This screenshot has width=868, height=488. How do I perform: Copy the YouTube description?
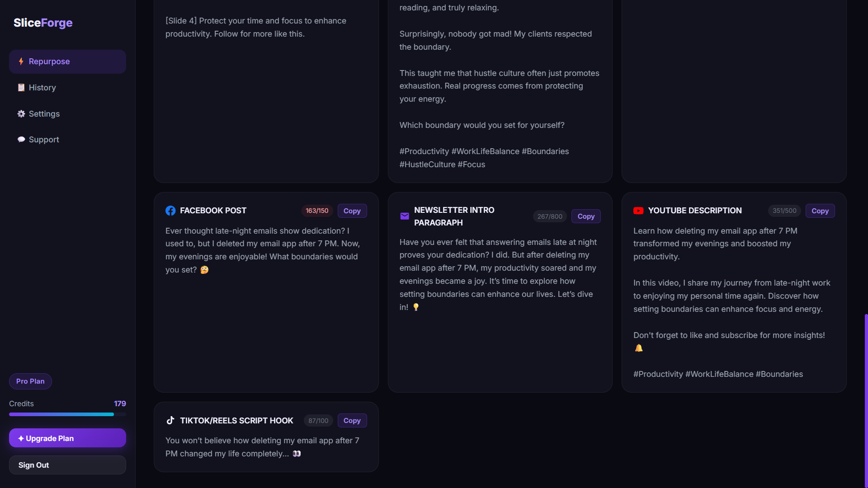pyautogui.click(x=820, y=211)
